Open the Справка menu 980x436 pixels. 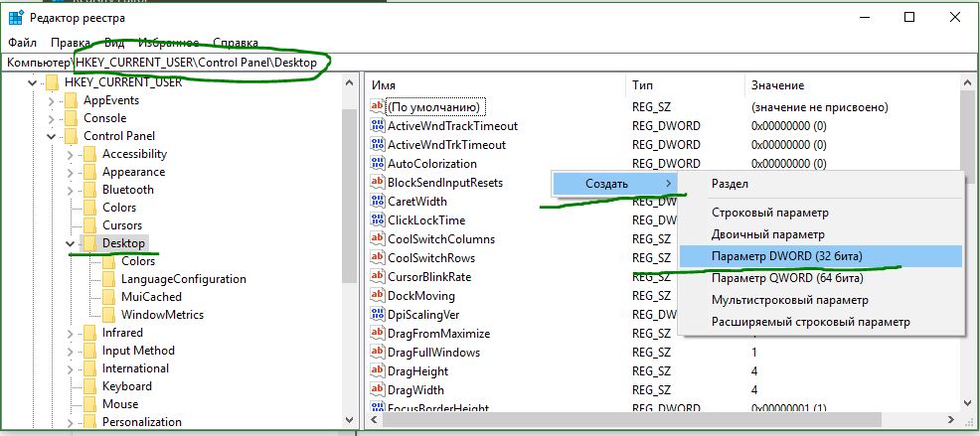236,43
